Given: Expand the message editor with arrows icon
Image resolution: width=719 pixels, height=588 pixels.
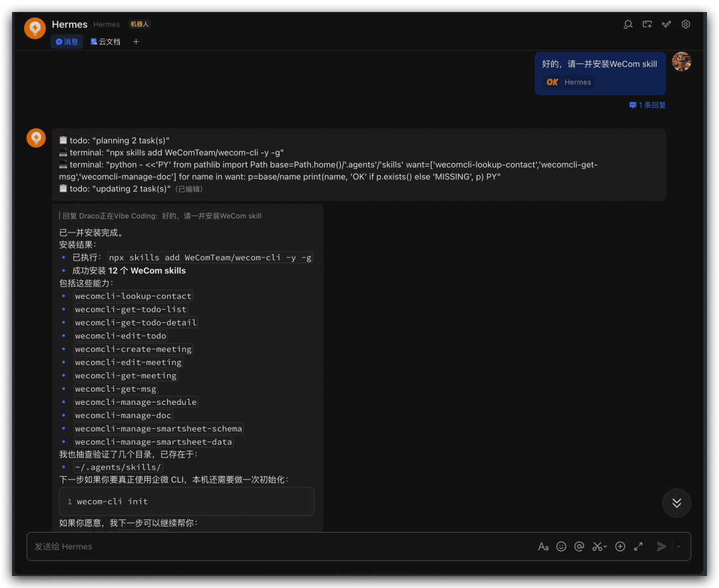Looking at the screenshot, I should (x=638, y=546).
